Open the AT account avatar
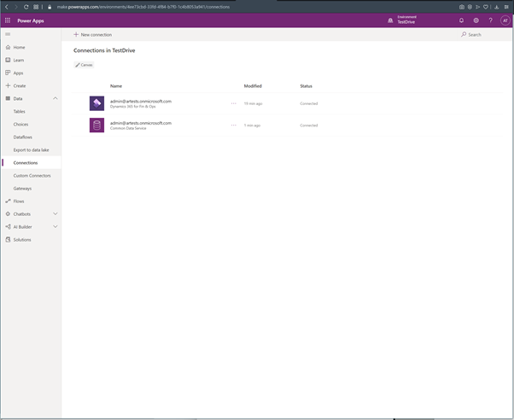This screenshot has height=420, width=514. point(505,20)
